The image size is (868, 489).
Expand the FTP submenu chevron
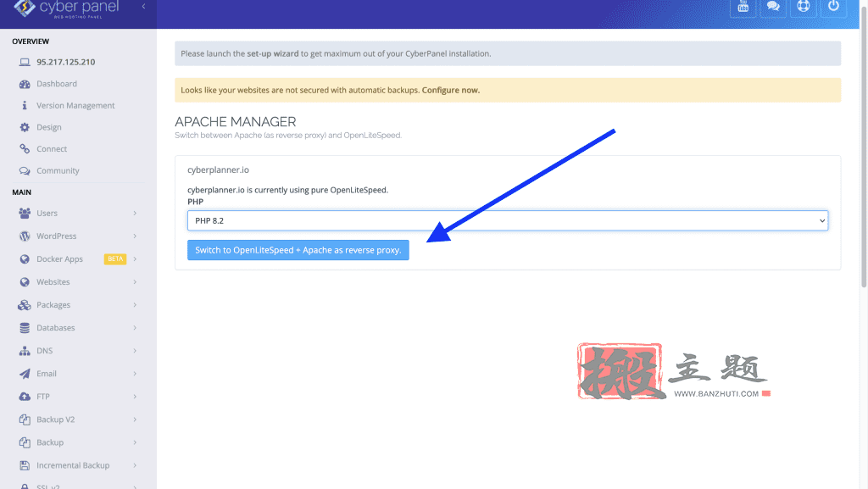135,397
